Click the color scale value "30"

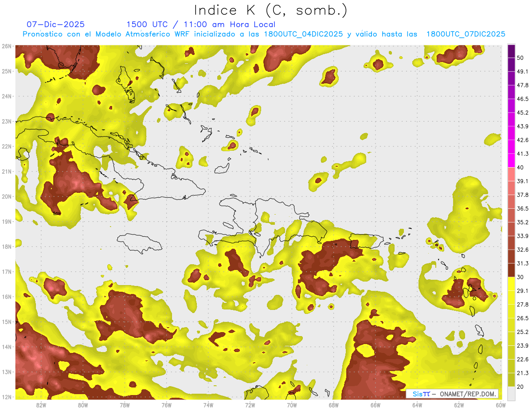click(x=520, y=277)
